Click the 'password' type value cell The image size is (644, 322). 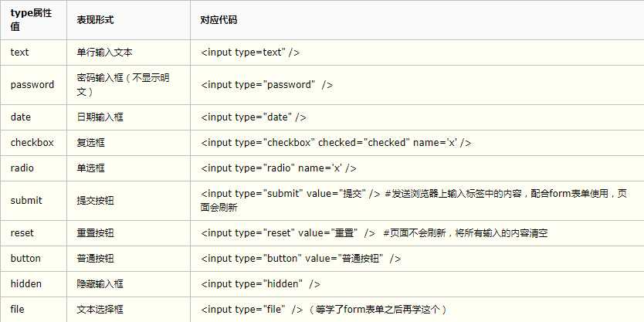[32, 85]
